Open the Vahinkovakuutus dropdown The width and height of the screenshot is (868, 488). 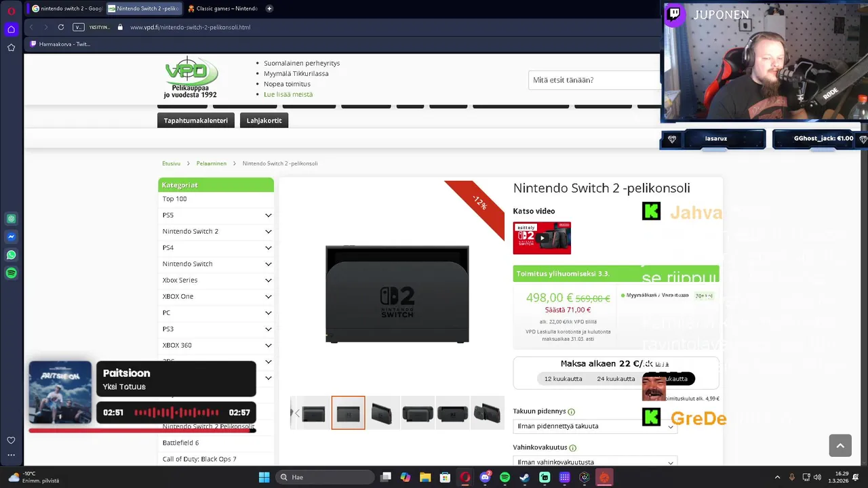coord(595,462)
